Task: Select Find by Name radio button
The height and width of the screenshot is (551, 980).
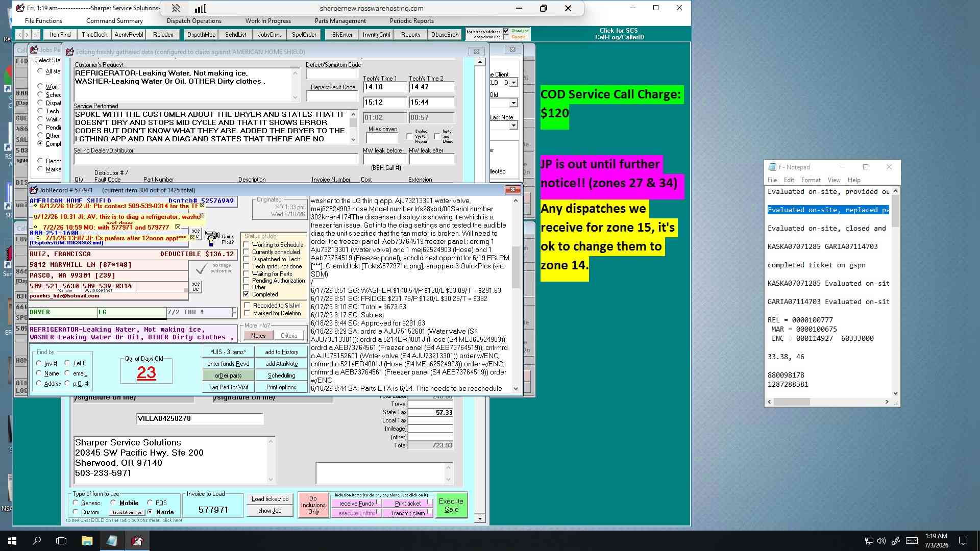Action: [39, 373]
